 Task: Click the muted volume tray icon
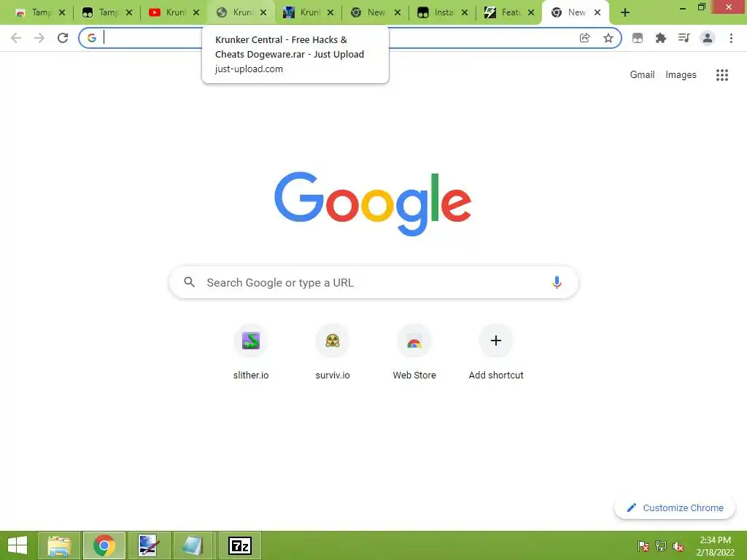(x=678, y=546)
